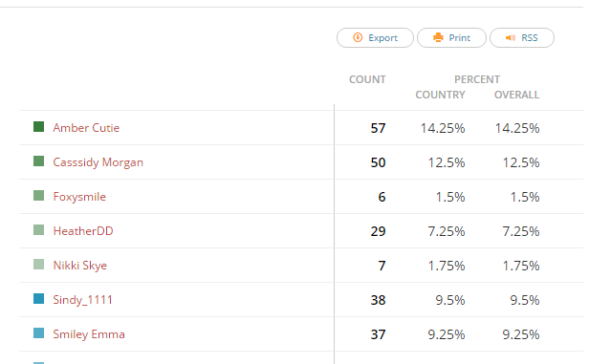Select the Nikki Skye pale green swatch
The image size is (611, 364).
38,264
